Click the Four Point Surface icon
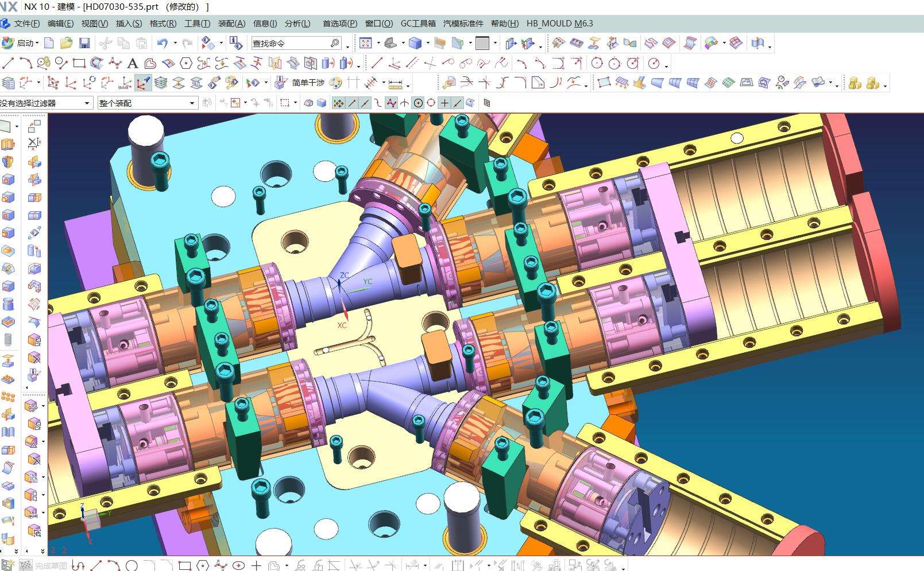The width and height of the screenshot is (924, 571). 603,83
